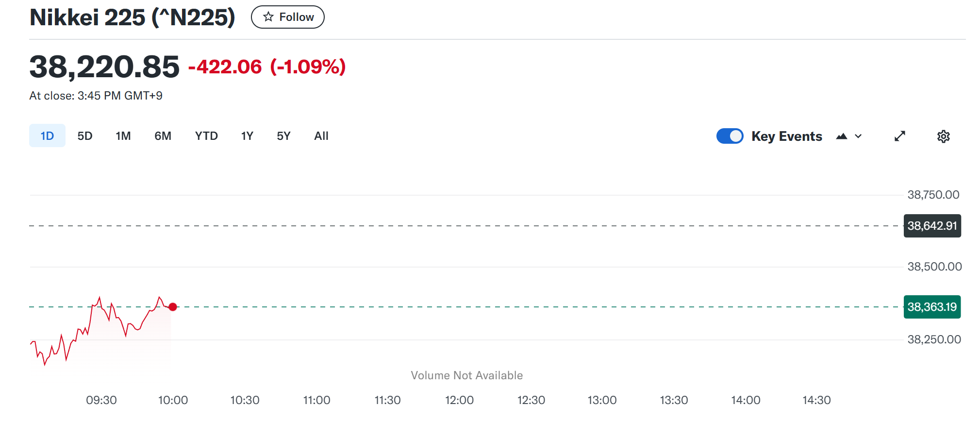Image resolution: width=980 pixels, height=422 pixels.
Task: Click the star icon in Follow button
Action: tap(268, 17)
